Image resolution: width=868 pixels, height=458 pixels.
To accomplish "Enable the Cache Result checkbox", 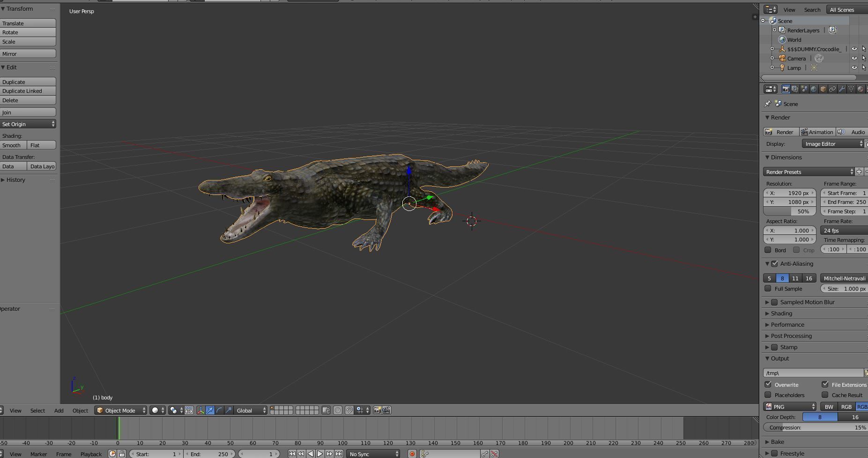I will click(825, 395).
